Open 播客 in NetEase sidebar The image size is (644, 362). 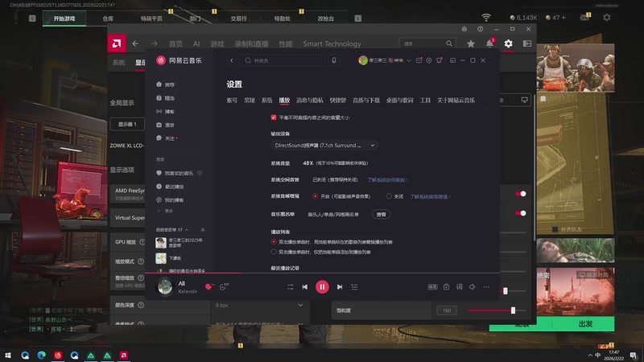coord(166,112)
